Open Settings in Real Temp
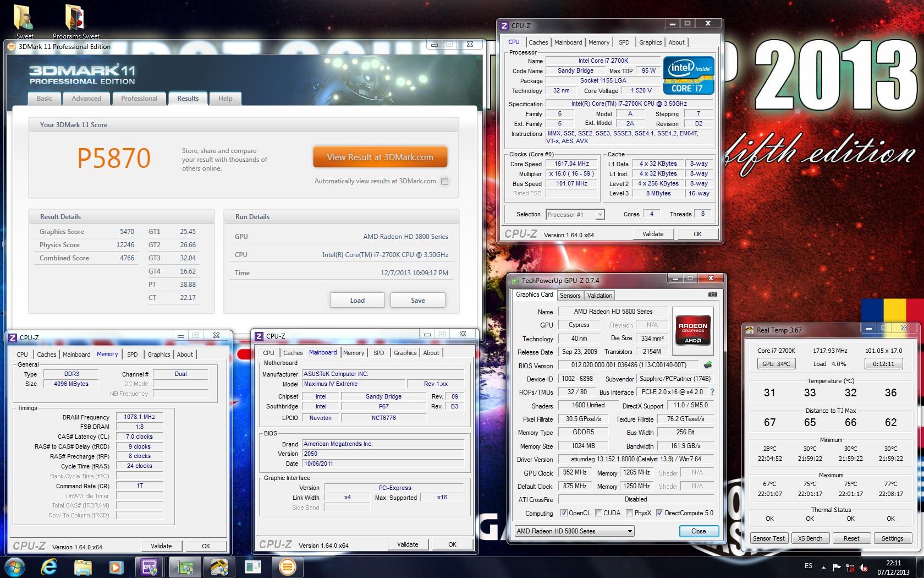The height and width of the screenshot is (578, 924). coord(892,538)
